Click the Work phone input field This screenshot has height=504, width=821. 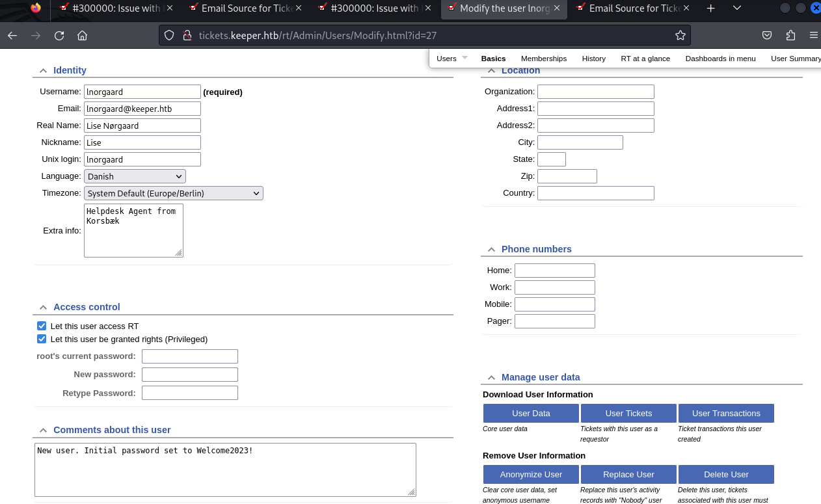point(555,287)
